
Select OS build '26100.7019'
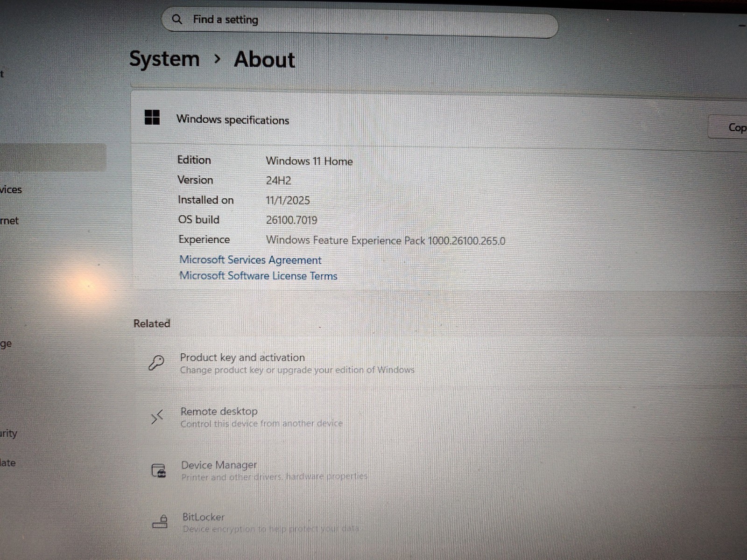point(291,220)
